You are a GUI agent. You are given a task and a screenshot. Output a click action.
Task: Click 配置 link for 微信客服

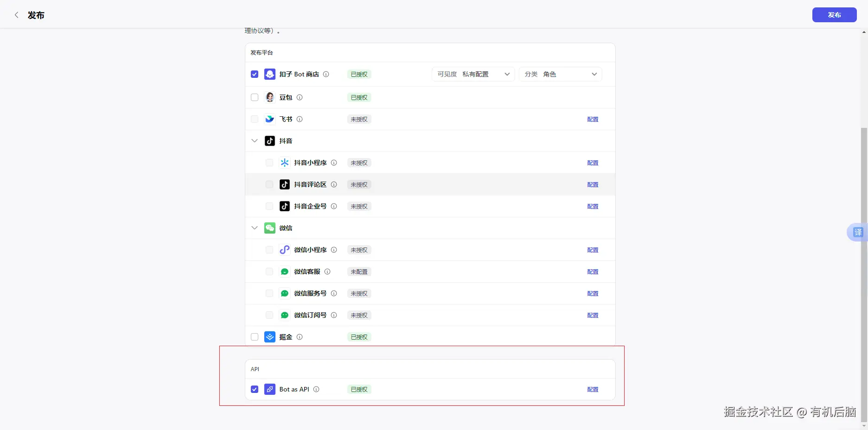click(x=593, y=272)
